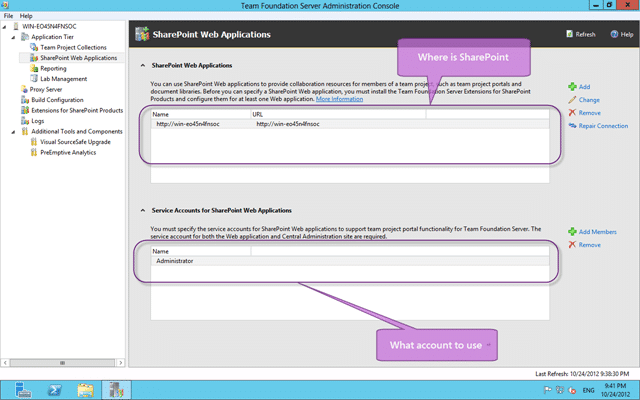Click the ENG language indicator

pos(588,391)
